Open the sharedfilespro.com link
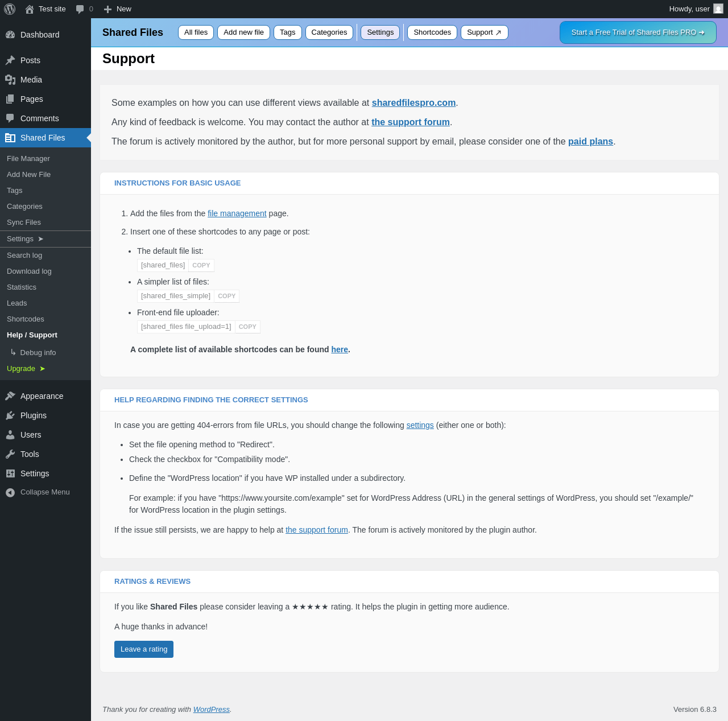The image size is (728, 721). [414, 102]
